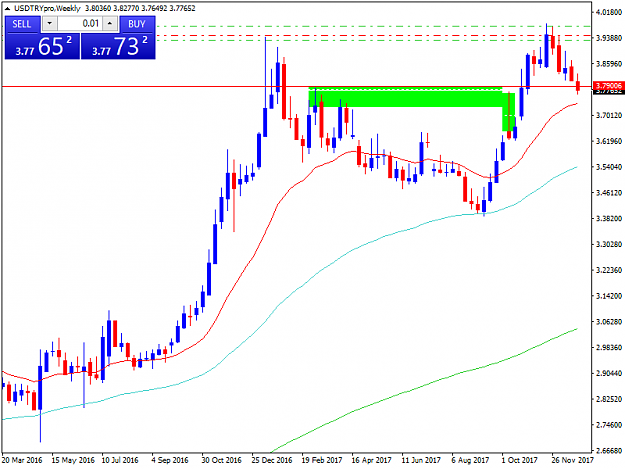The width and height of the screenshot is (625, 469).
Task: Click the 4 Sep 2016 date label
Action: pyautogui.click(x=170, y=460)
